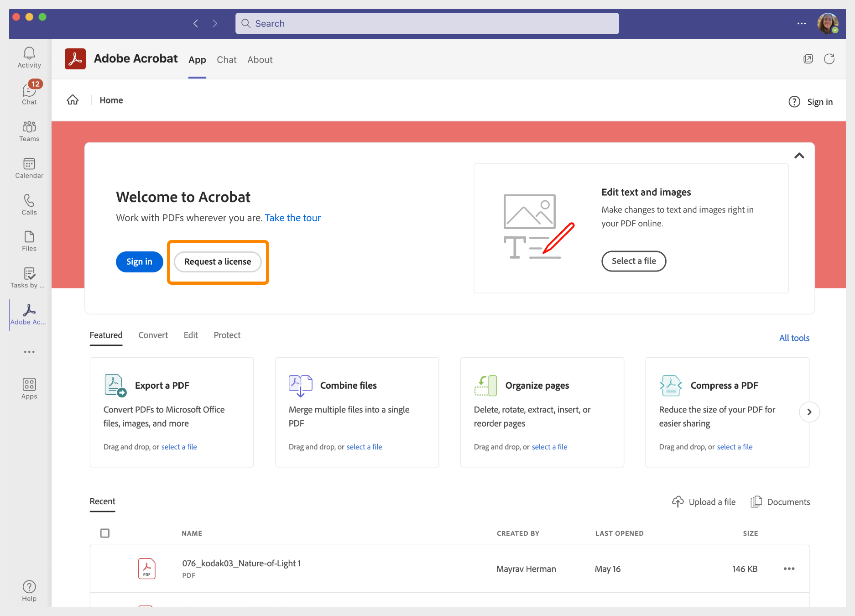
Task: Open Apps from the sidebar
Action: point(29,388)
